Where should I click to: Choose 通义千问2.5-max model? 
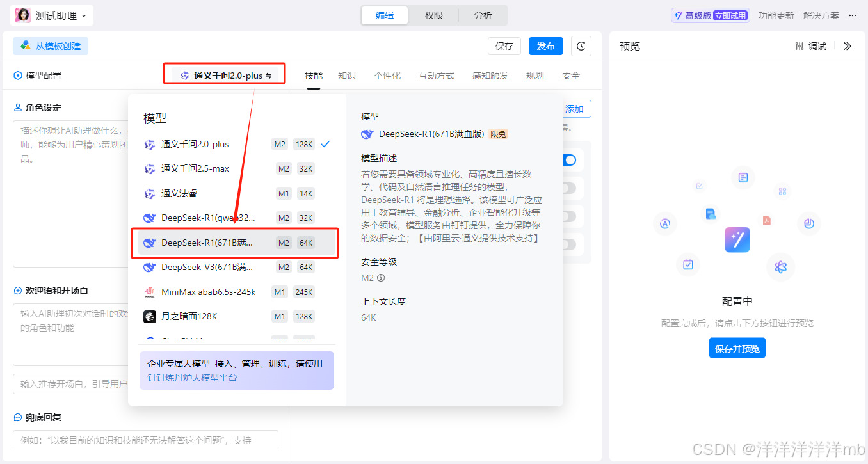pos(236,168)
